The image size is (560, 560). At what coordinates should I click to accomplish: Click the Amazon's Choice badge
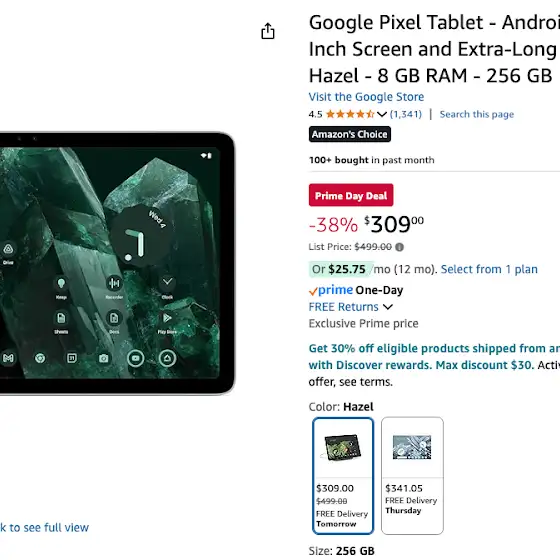pyautogui.click(x=350, y=134)
